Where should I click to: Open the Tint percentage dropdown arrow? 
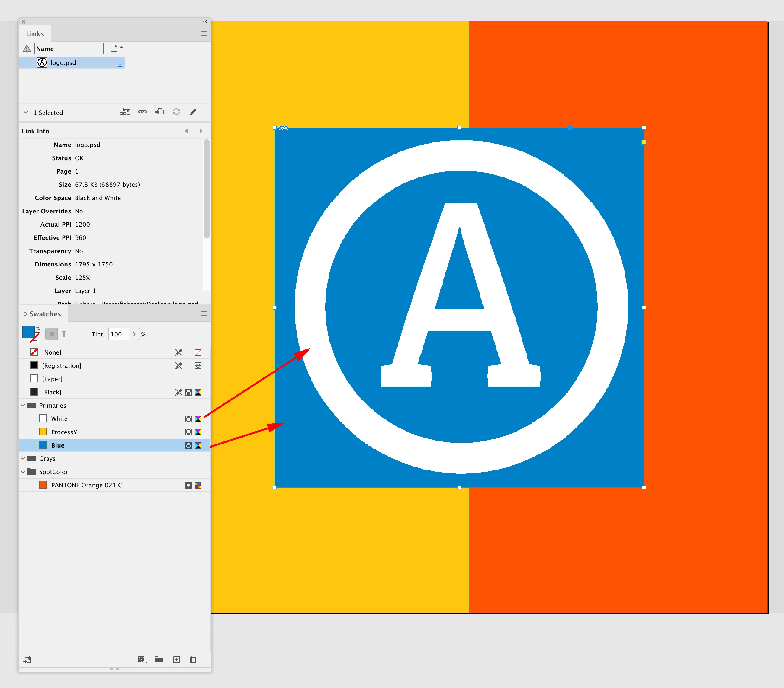[134, 334]
